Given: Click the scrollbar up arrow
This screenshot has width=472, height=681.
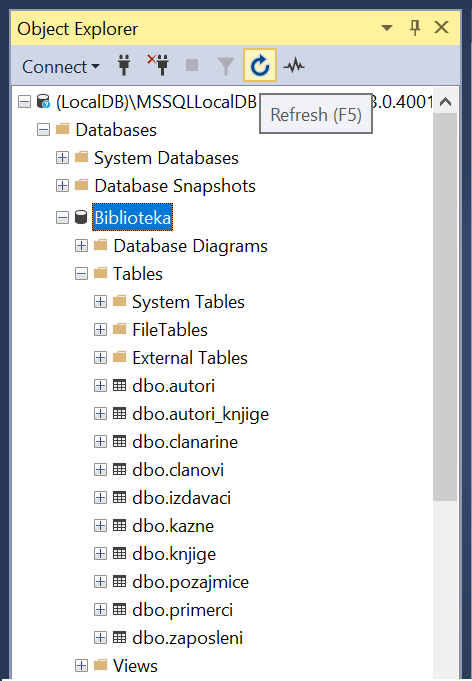Looking at the screenshot, I should tap(445, 102).
